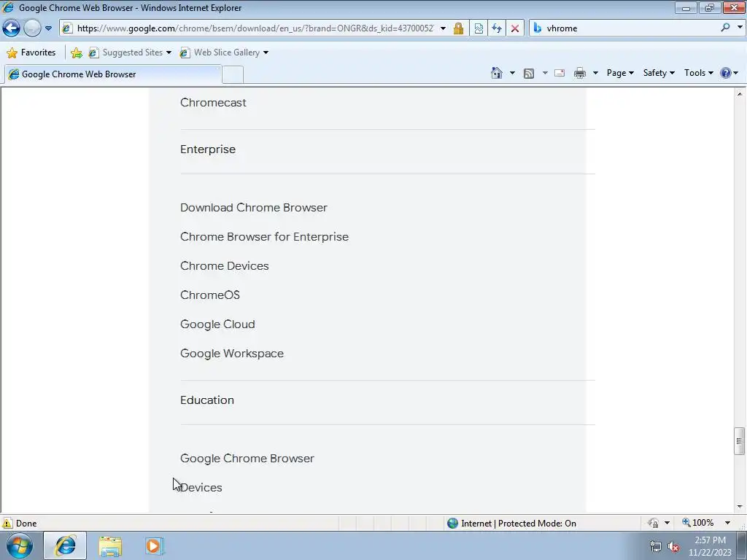Click the Home icon in command bar

pyautogui.click(x=496, y=73)
